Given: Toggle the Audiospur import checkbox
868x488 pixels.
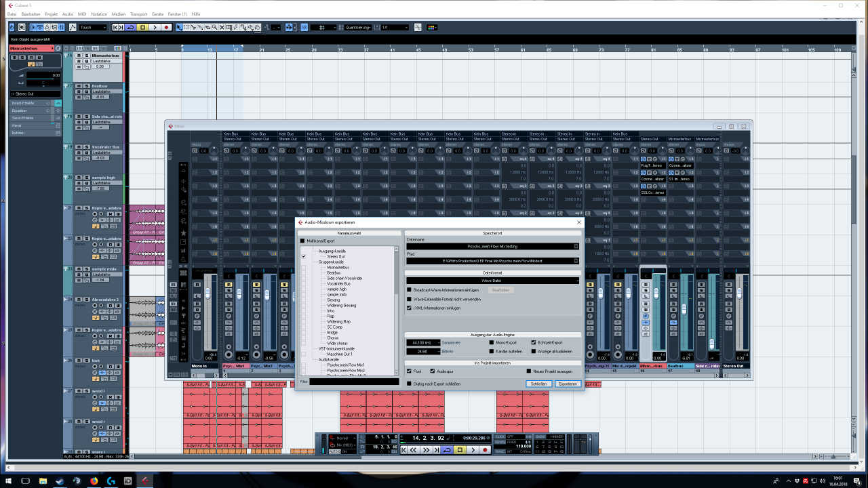Looking at the screenshot, I should [x=433, y=371].
